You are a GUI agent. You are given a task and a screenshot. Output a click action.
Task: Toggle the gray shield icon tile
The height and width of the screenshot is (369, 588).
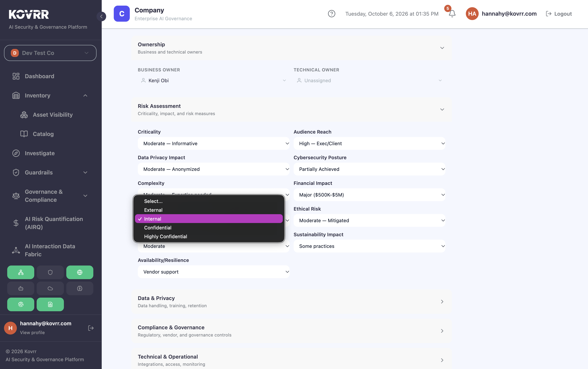point(50,272)
